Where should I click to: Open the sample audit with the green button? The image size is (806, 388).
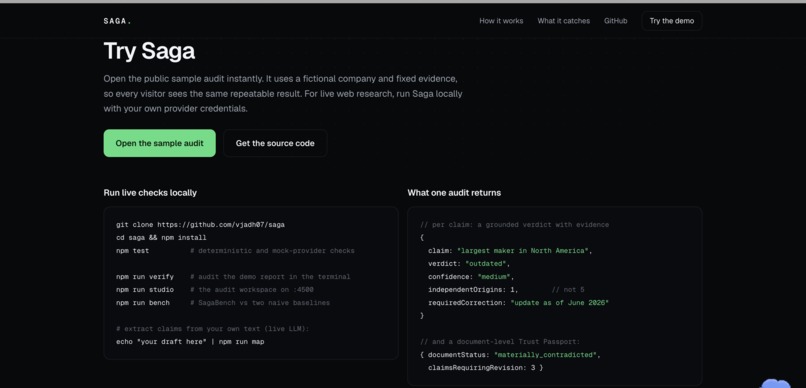[x=159, y=143]
